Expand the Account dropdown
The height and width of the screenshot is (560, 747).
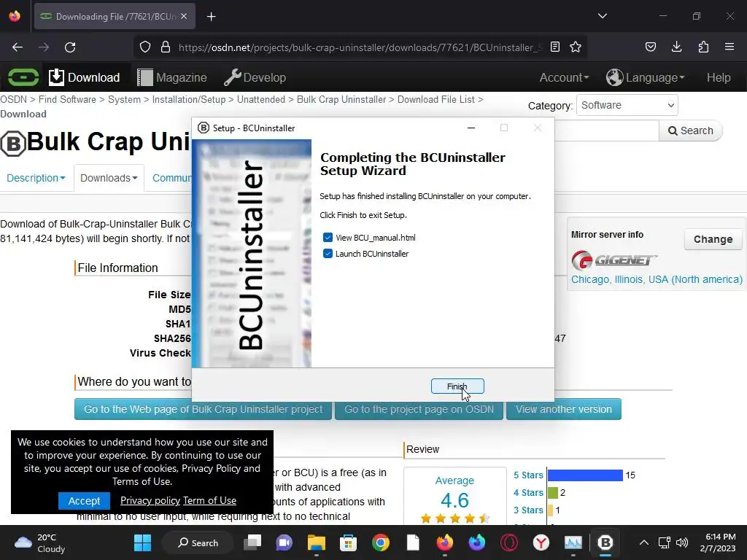pos(564,77)
